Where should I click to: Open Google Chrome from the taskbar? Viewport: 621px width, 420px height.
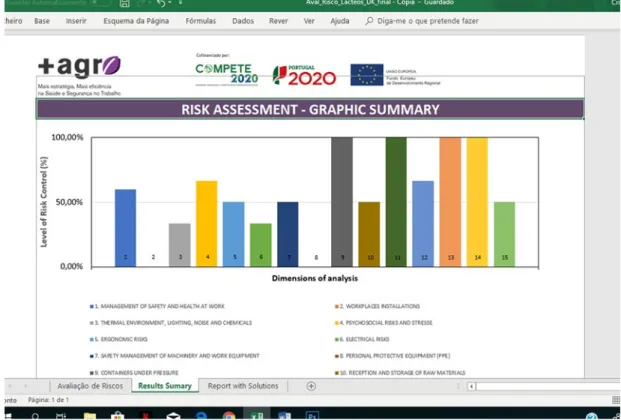click(x=229, y=416)
